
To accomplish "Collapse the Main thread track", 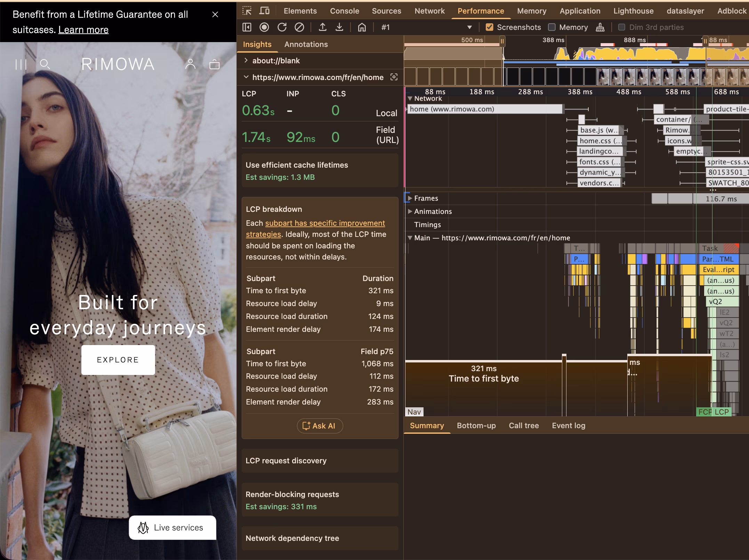I will click(410, 238).
